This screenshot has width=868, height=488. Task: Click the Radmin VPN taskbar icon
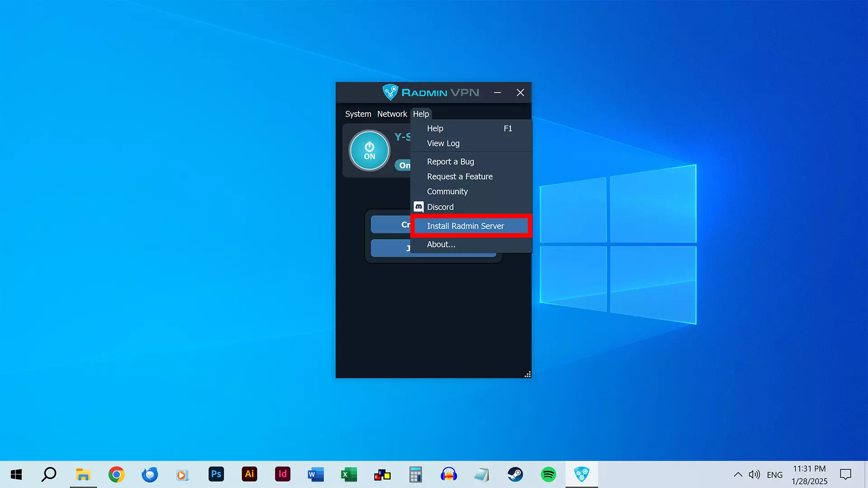tap(581, 474)
